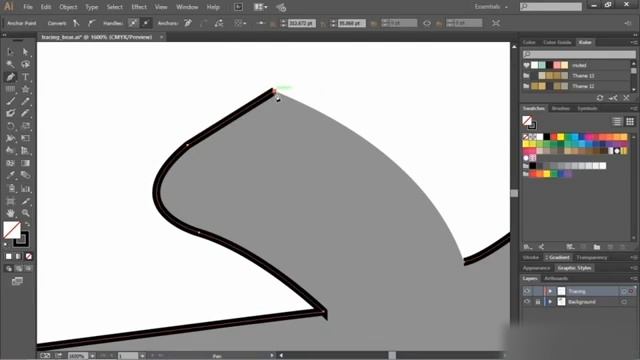Select the Eyedropper tool
This screenshot has width=640, height=360.
point(10,175)
